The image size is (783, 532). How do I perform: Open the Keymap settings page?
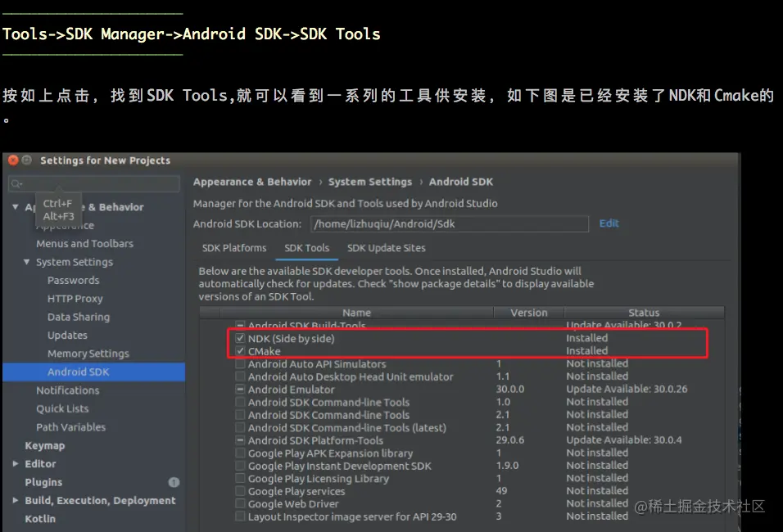[45, 446]
